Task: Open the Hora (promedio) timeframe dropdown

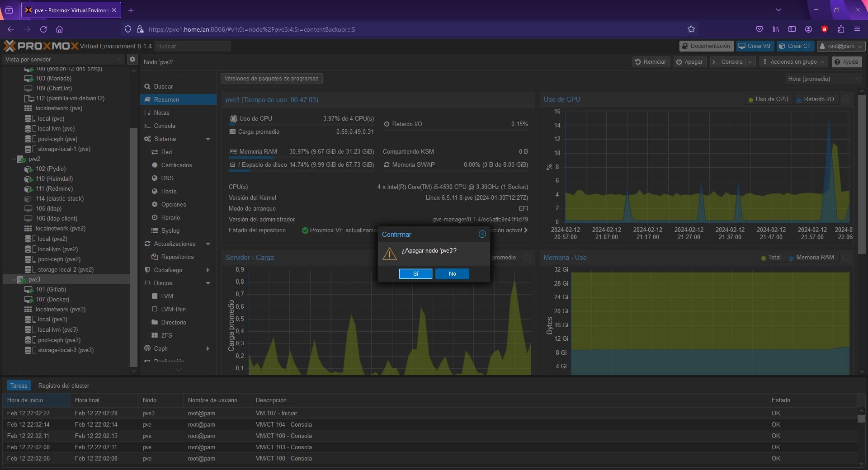Action: (823, 79)
